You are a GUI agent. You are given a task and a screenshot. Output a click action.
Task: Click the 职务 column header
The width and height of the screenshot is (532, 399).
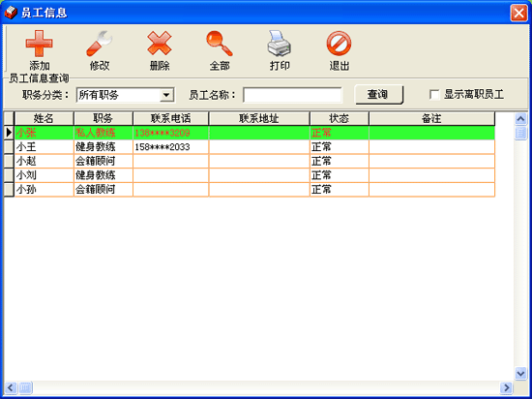coord(103,118)
